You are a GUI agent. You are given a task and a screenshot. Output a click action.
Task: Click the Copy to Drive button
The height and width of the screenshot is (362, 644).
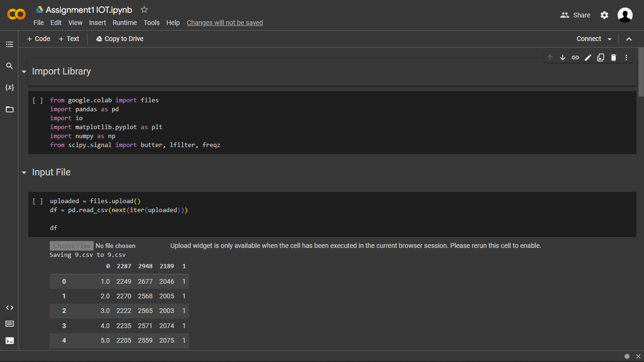120,39
